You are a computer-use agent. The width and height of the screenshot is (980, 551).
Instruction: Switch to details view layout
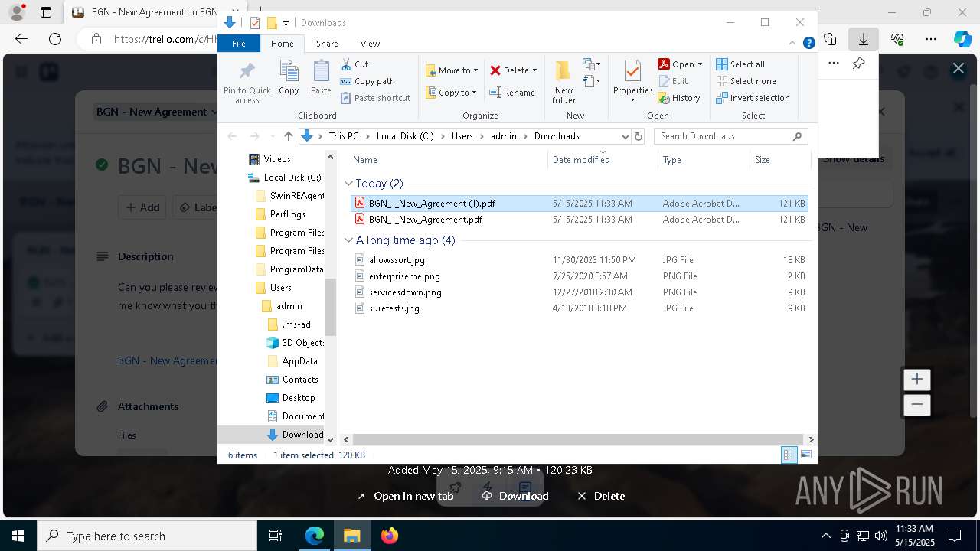click(x=789, y=455)
